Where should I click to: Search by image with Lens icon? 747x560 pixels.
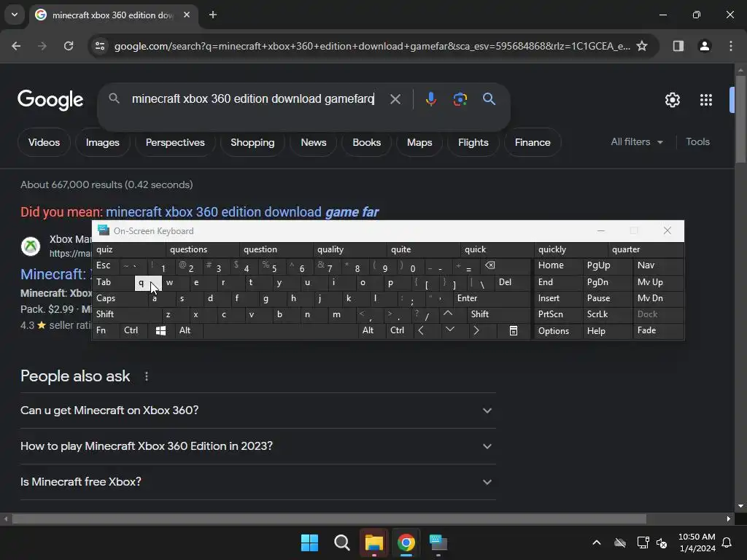[x=460, y=99]
